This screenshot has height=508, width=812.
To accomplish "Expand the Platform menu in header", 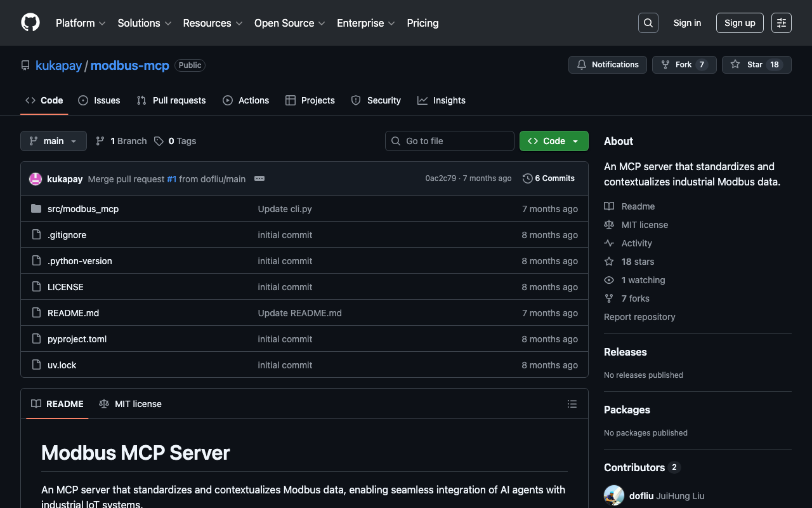I will [x=81, y=23].
